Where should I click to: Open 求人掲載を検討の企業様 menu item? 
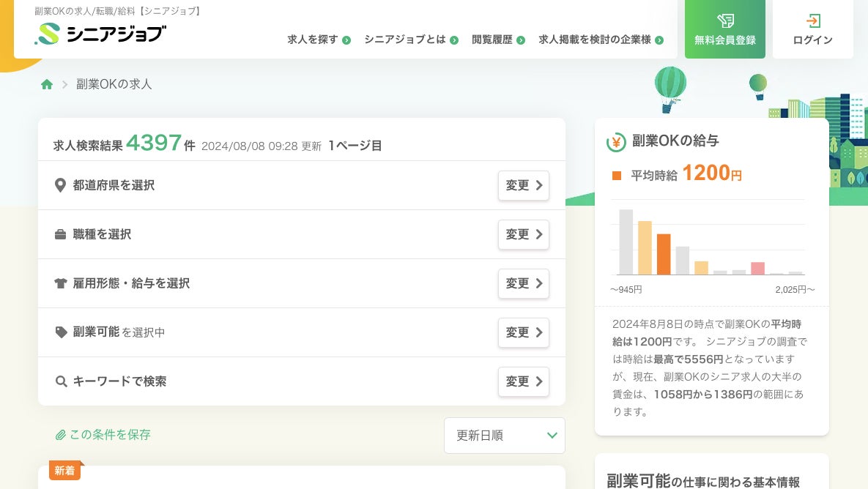click(x=601, y=40)
